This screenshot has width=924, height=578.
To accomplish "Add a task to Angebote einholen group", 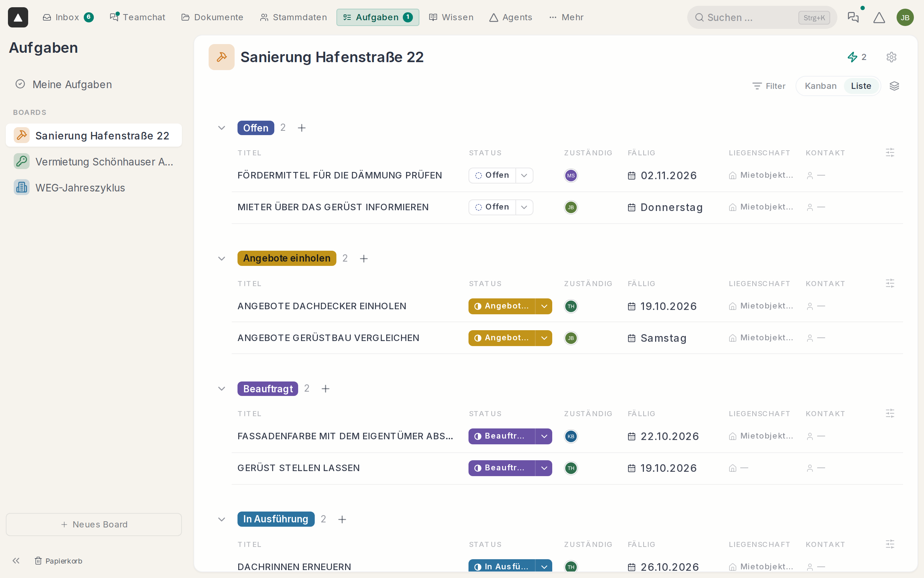I will tap(364, 258).
